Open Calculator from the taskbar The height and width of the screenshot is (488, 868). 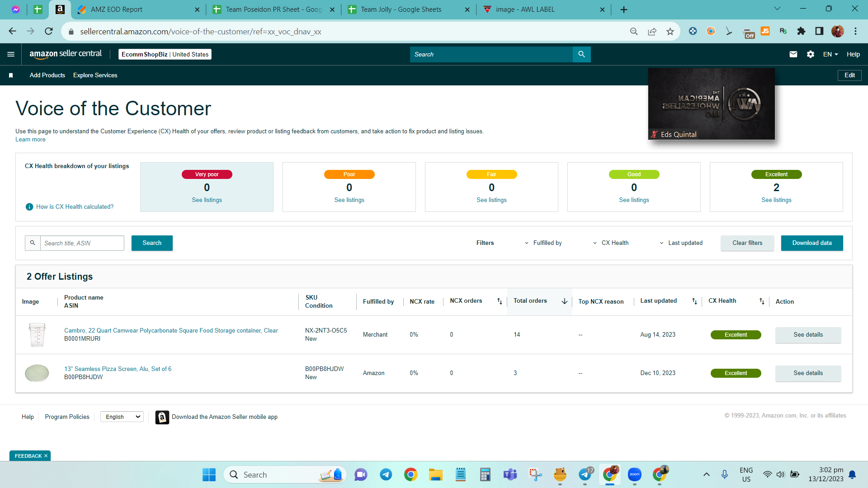tap(485, 475)
